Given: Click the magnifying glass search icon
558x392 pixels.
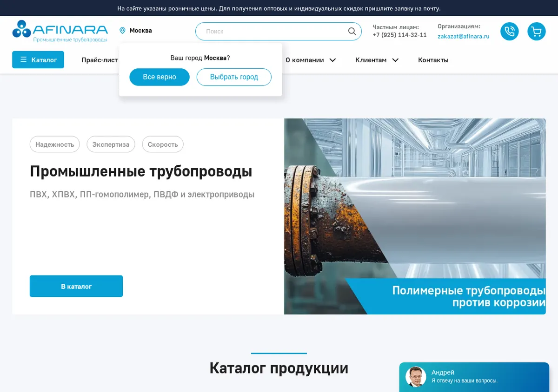Looking at the screenshot, I should [x=352, y=31].
